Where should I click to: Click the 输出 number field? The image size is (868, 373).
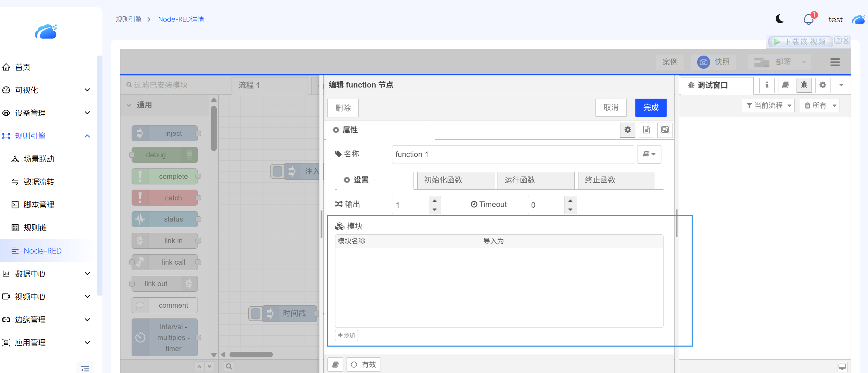(411, 205)
